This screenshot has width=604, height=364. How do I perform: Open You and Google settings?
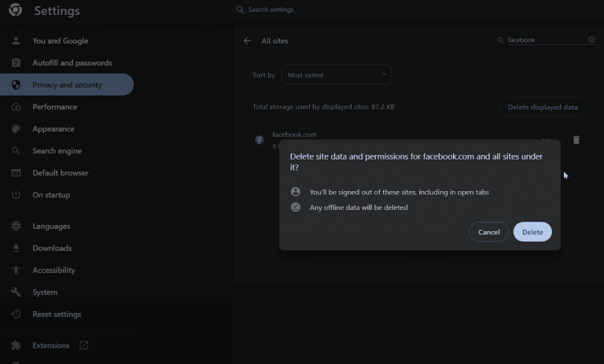pos(60,41)
